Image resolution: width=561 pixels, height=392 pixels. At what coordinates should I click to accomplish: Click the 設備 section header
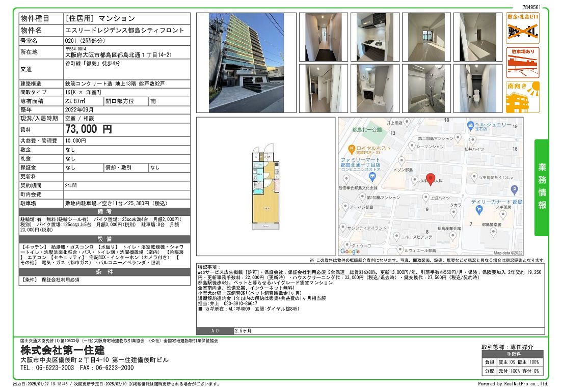(x=104, y=239)
